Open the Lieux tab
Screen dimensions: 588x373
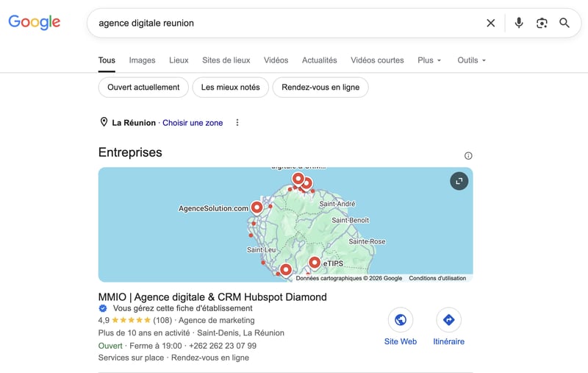(179, 60)
